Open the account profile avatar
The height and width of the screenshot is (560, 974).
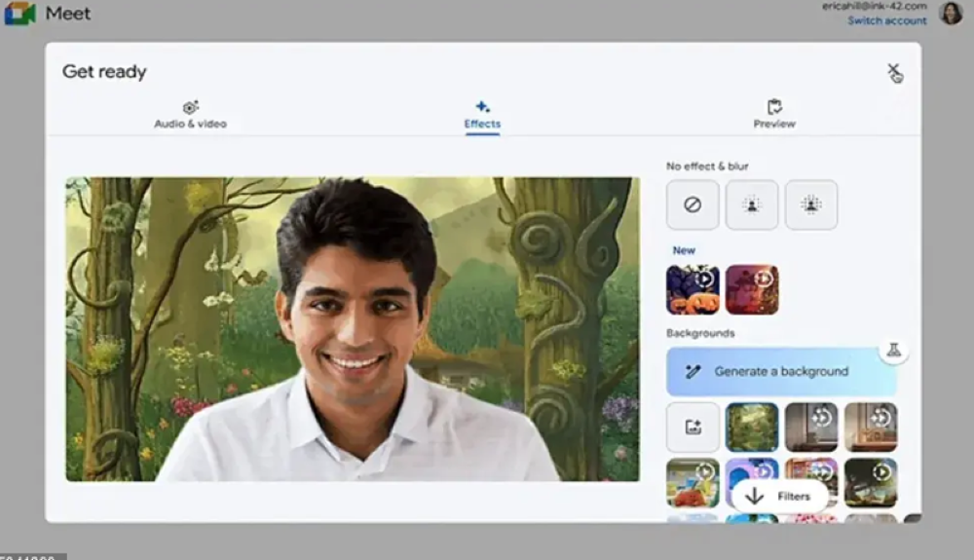tap(951, 13)
